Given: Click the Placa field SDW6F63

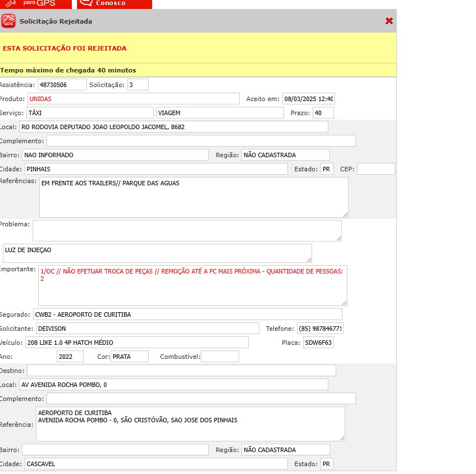Looking at the screenshot, I should click(x=318, y=342).
